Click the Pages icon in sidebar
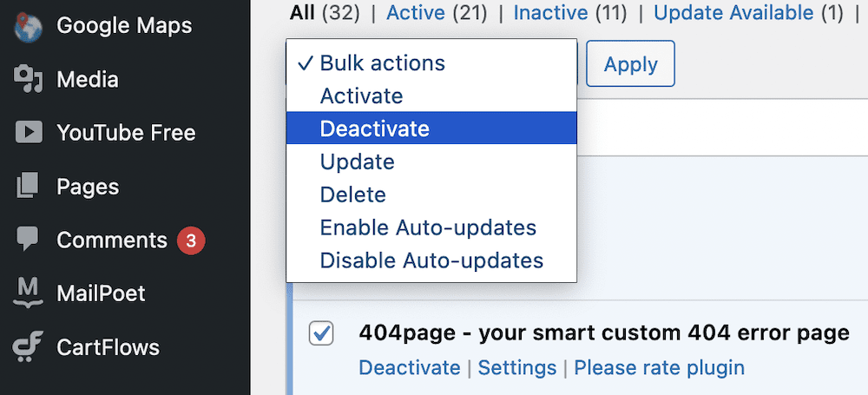The height and width of the screenshot is (395, 868). point(29,186)
